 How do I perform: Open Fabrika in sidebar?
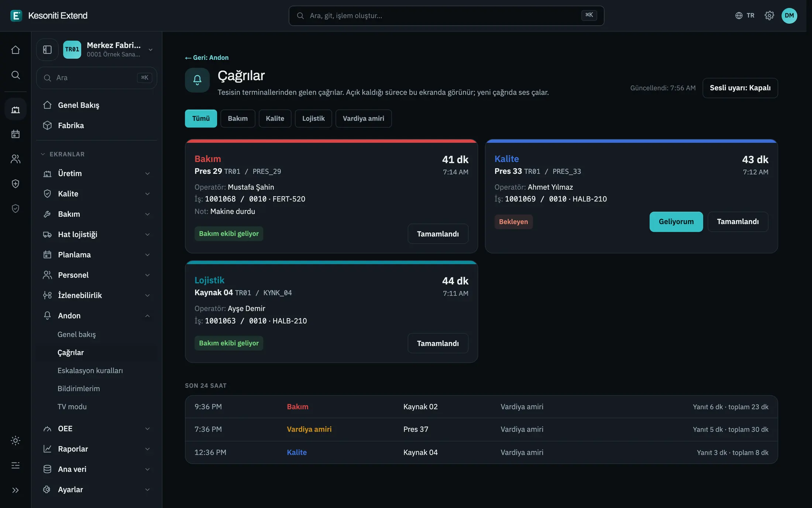click(x=97, y=125)
